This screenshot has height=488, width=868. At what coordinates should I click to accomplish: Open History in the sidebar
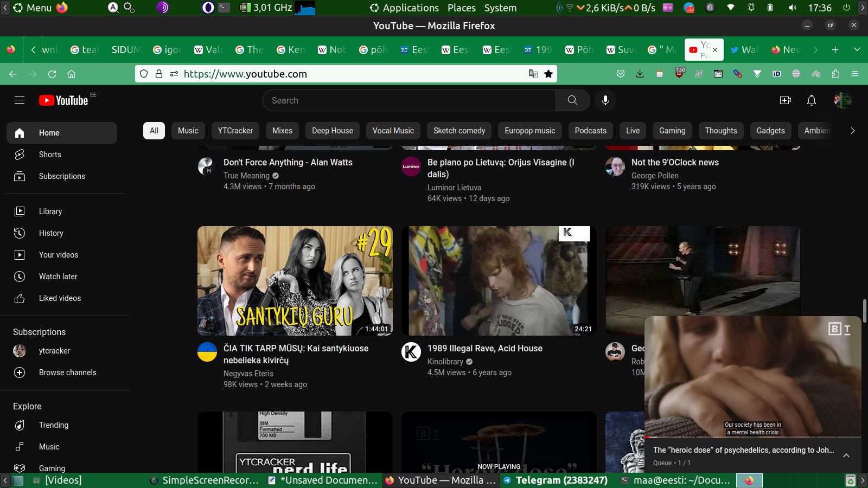click(51, 233)
